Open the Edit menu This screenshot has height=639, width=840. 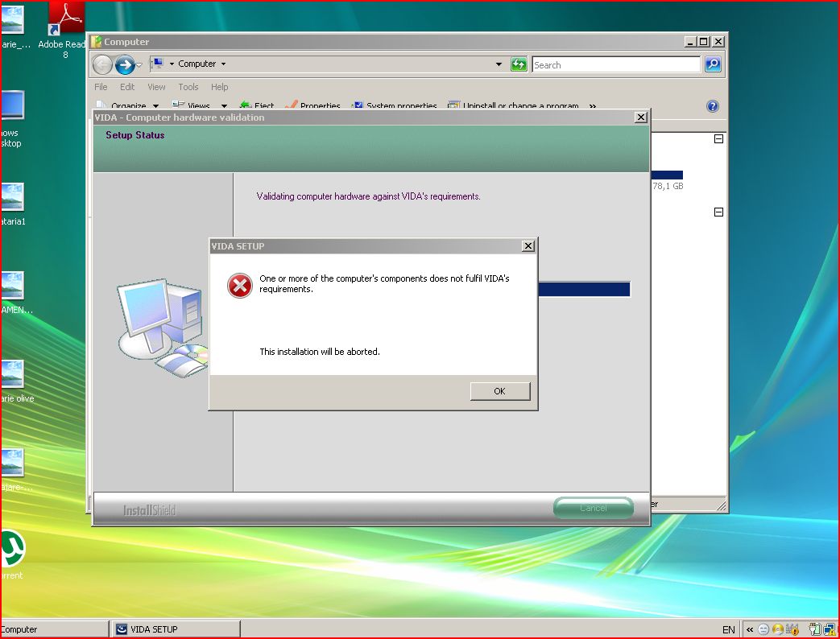127,87
